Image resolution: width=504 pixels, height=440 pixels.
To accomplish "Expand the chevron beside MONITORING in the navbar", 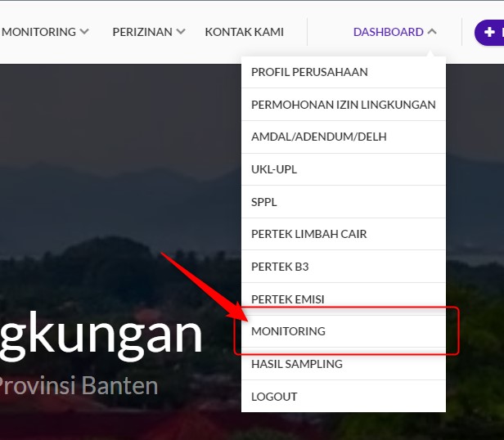I will click(83, 32).
